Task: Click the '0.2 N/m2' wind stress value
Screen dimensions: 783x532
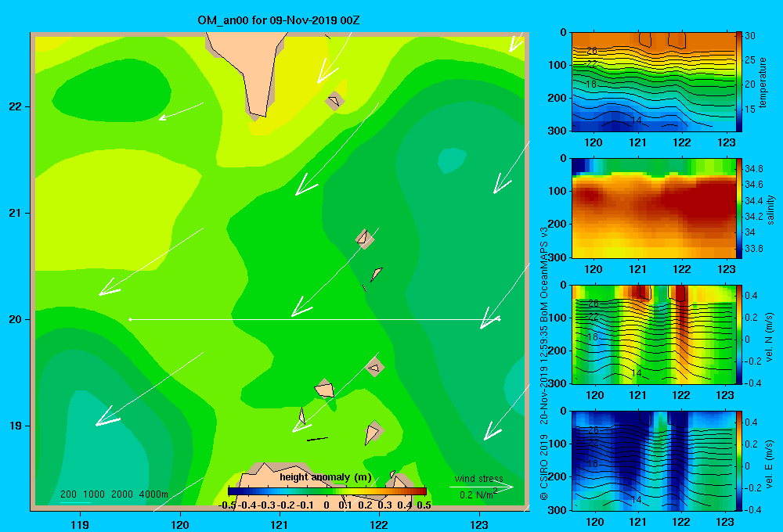Action: [478, 494]
